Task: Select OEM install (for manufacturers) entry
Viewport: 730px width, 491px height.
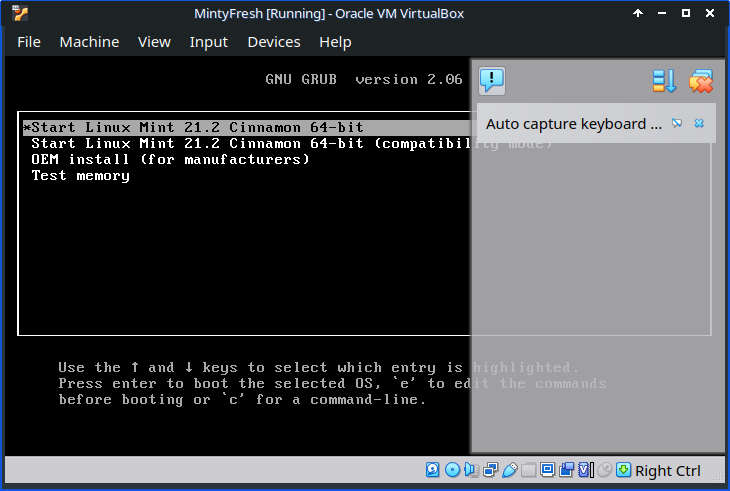Action: (x=170, y=160)
